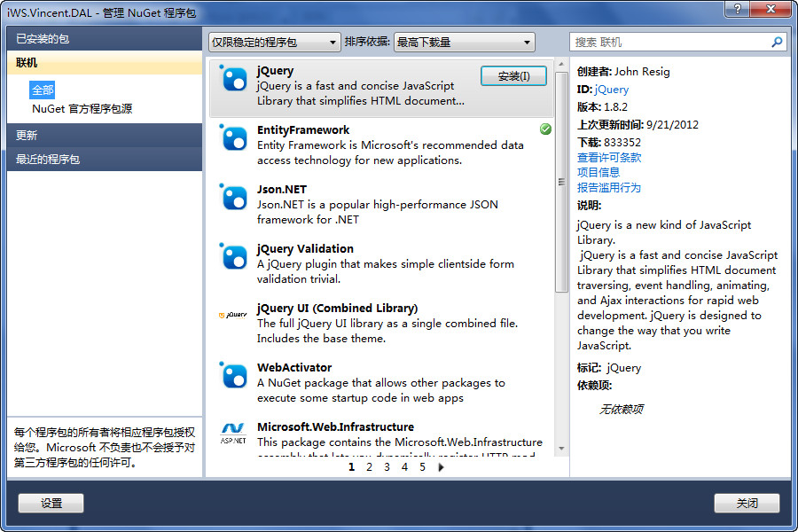Click the Microsoft.Web.Infrastructure ASP.NET icon
Image resolution: width=798 pixels, height=532 pixels.
click(233, 434)
